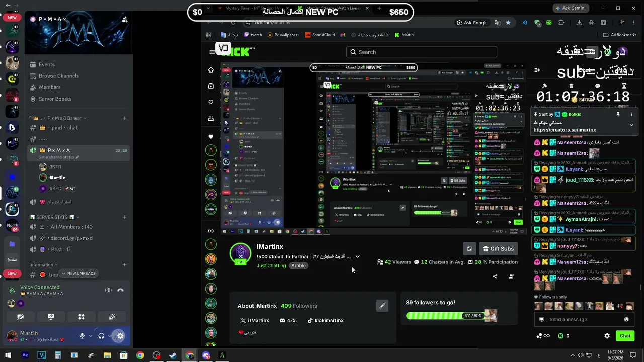Open Discord soundboard button

tap(112, 317)
